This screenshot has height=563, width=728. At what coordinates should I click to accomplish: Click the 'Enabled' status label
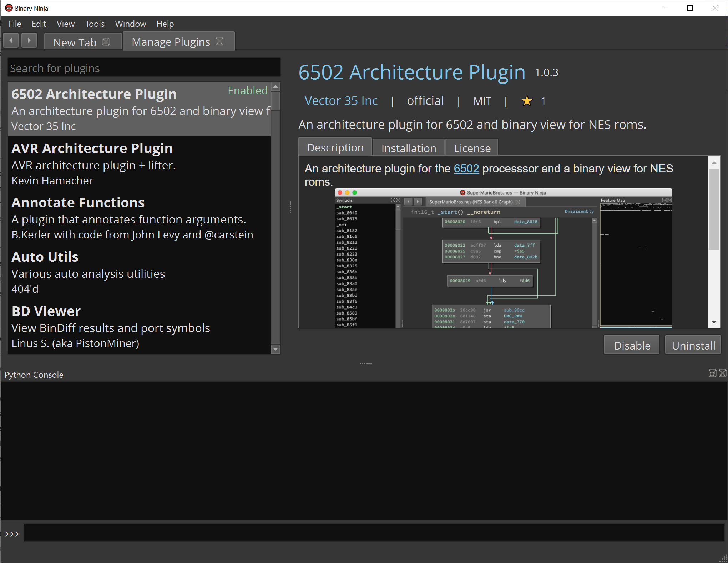pos(248,90)
